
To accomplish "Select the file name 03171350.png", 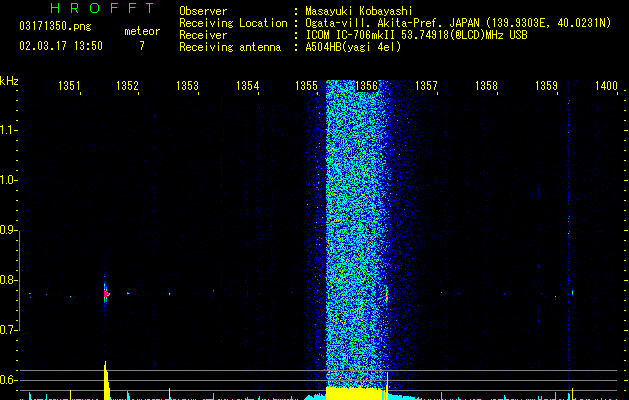I will coord(55,26).
